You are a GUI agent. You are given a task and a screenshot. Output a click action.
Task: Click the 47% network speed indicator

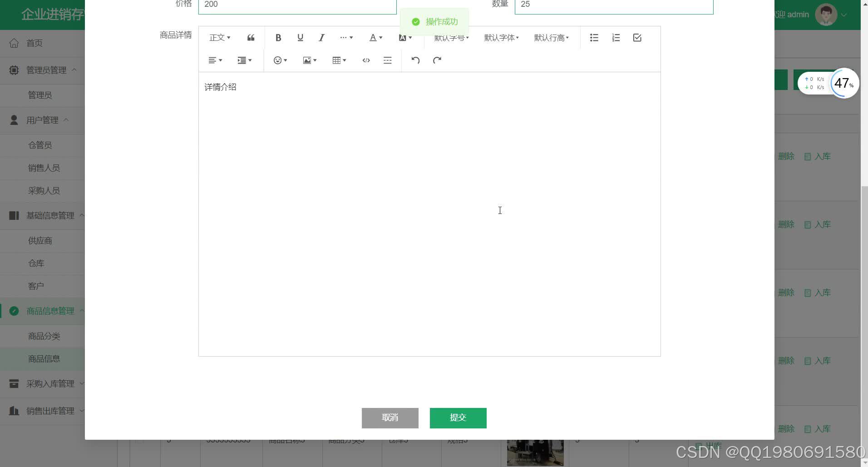(x=843, y=83)
